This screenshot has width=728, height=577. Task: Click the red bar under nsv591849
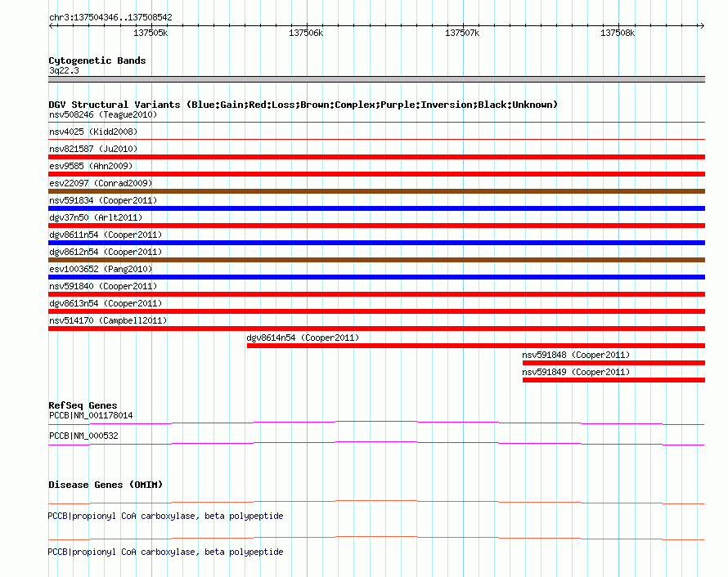[x=613, y=380]
